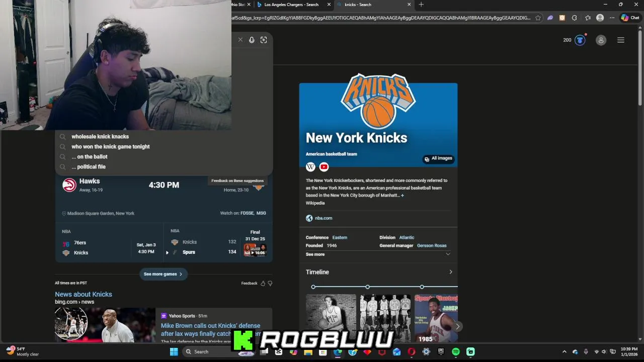
Task: Select the second timeline marker dot
Action: [368, 287]
